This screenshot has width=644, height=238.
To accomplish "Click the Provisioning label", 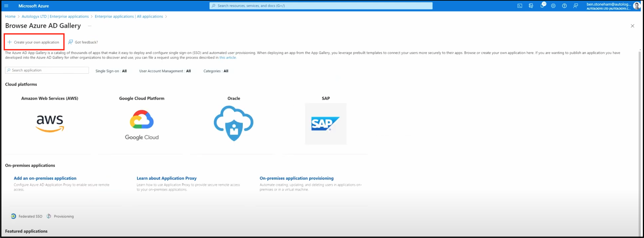I will coord(64,216).
